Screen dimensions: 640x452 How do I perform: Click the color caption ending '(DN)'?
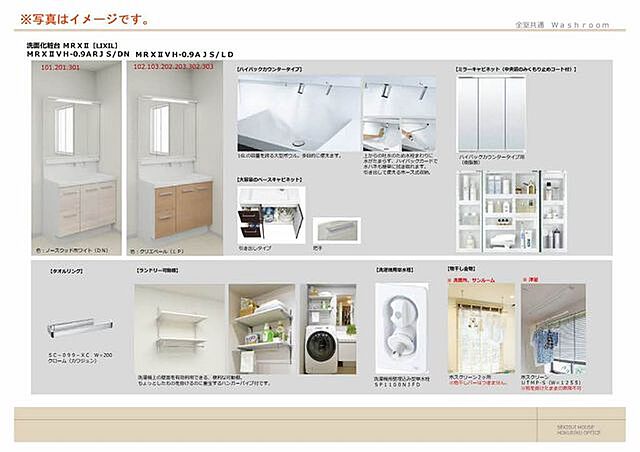click(72, 250)
